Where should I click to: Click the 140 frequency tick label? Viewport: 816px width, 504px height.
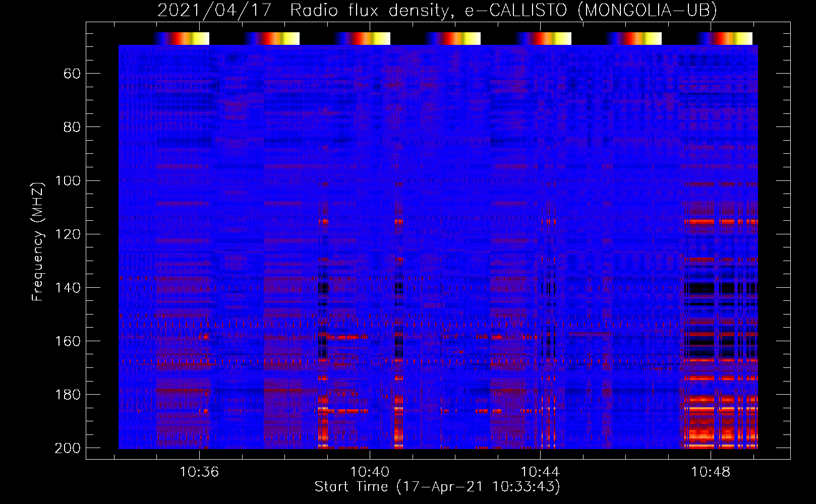coord(68,287)
